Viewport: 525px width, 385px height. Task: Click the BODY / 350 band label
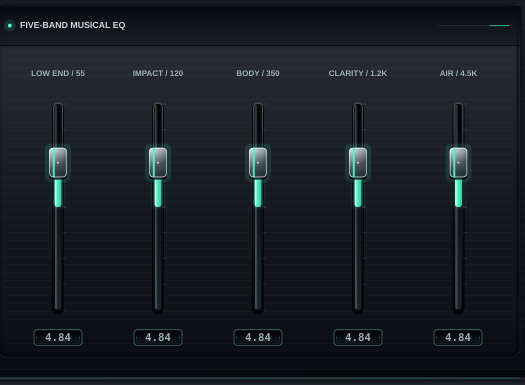tap(258, 73)
